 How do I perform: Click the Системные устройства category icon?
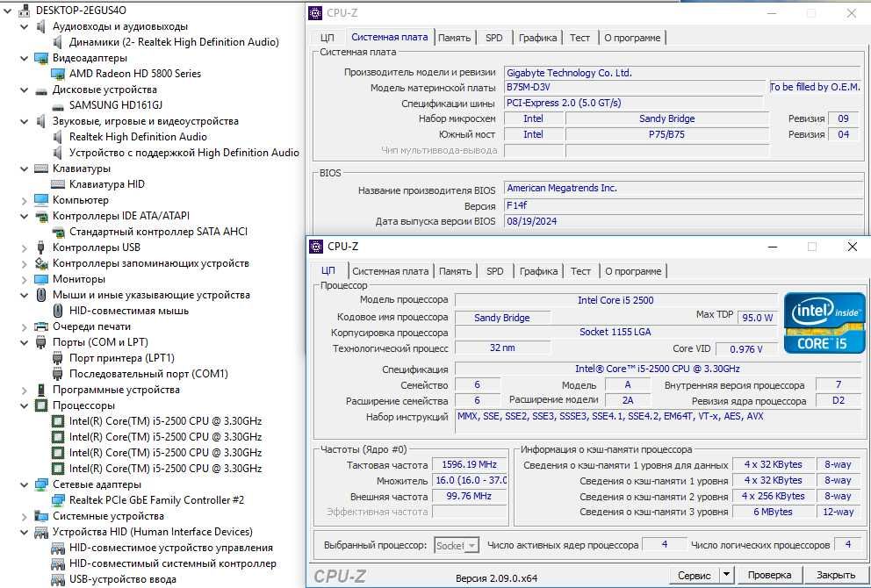pyautogui.click(x=41, y=516)
